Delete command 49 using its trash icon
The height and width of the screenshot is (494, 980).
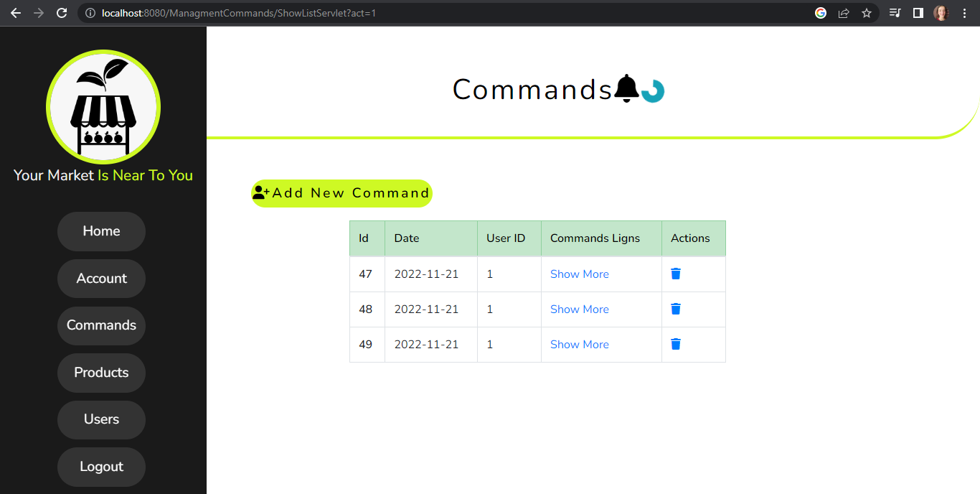(675, 344)
